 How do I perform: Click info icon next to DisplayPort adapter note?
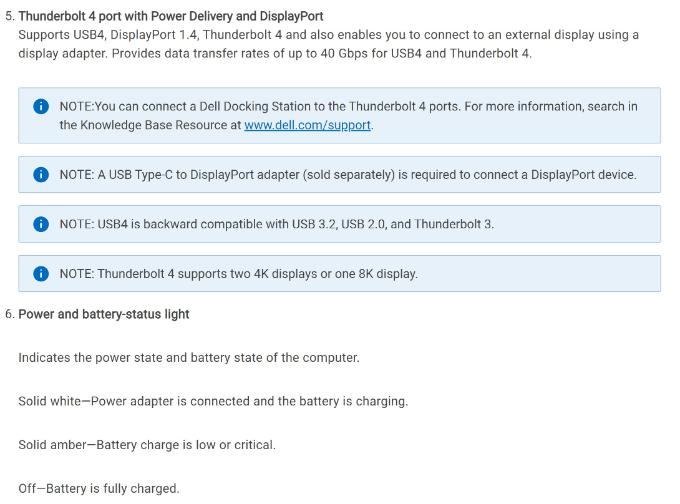pyautogui.click(x=41, y=175)
